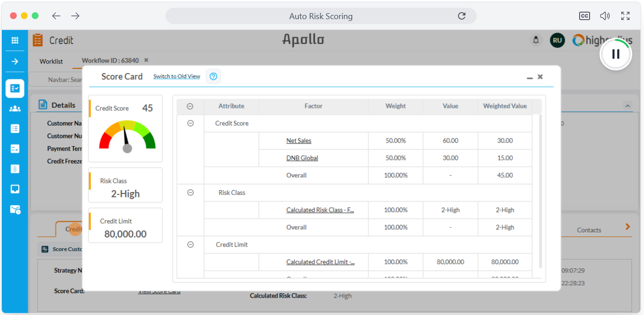The image size is (644, 315).
Task: Open the attachments paperclip sidebar icon
Action: (15, 168)
